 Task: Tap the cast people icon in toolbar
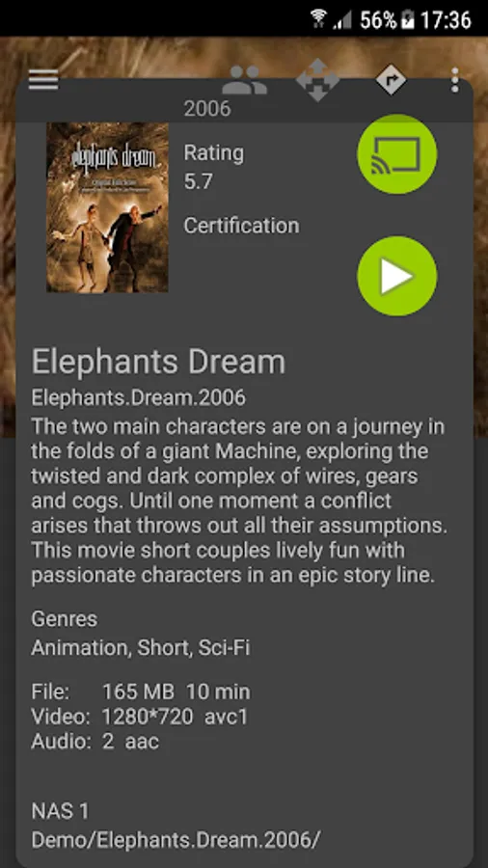pos(245,80)
